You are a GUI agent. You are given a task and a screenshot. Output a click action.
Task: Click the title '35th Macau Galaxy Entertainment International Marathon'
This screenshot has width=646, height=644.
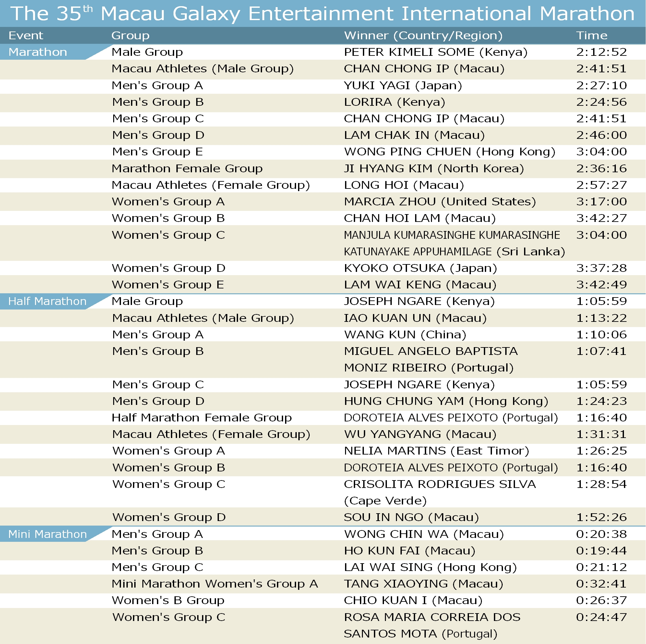pyautogui.click(x=345, y=13)
